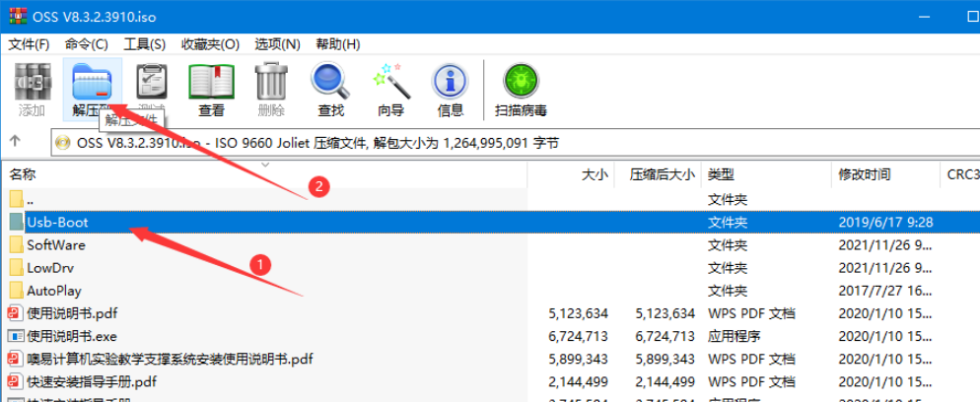Open the 帮助(H) help menu

tap(337, 44)
